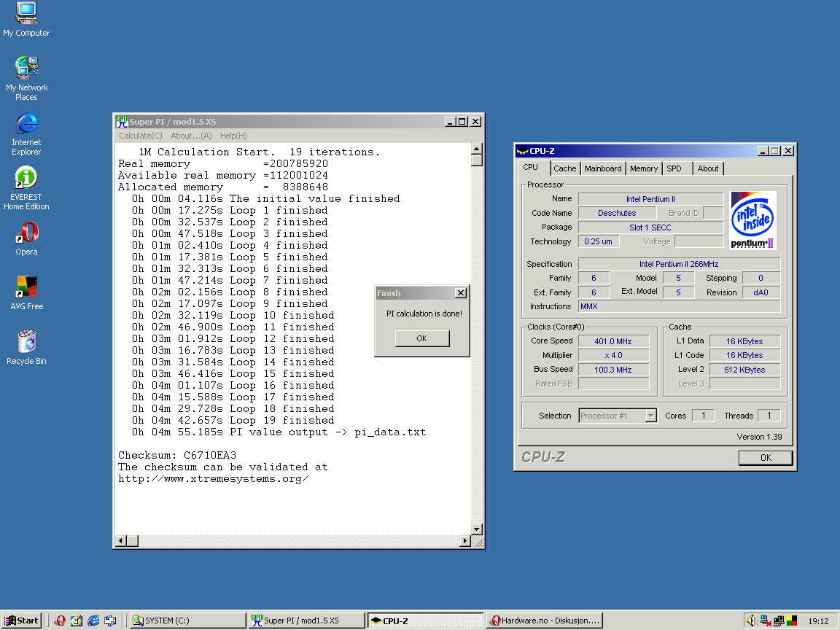Click the Opera quick launch icon in the taskbar
The height and width of the screenshot is (630, 840).
point(60,621)
